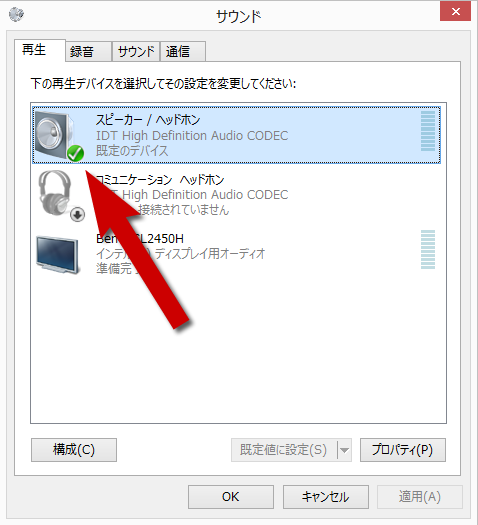Image resolution: width=478 pixels, height=525 pixels.
Task: Click the BenQ GL2450H volume level meter
Action: [x=428, y=249]
